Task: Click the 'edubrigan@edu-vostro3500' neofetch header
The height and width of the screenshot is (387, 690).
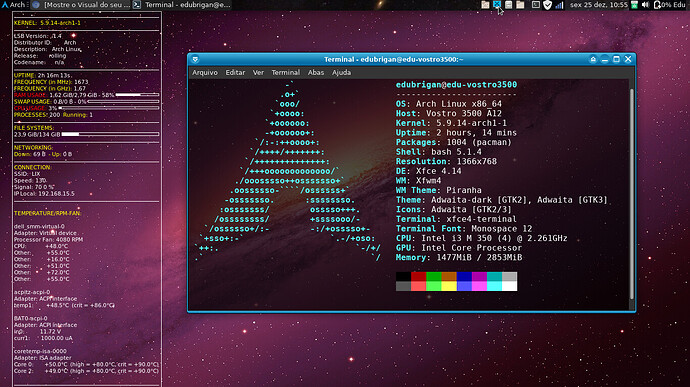Action: 456,85
